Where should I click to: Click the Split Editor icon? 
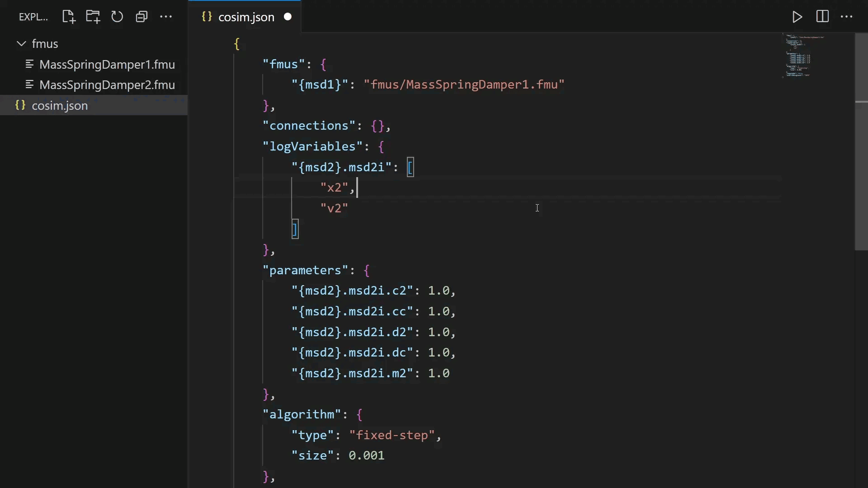[x=821, y=17]
